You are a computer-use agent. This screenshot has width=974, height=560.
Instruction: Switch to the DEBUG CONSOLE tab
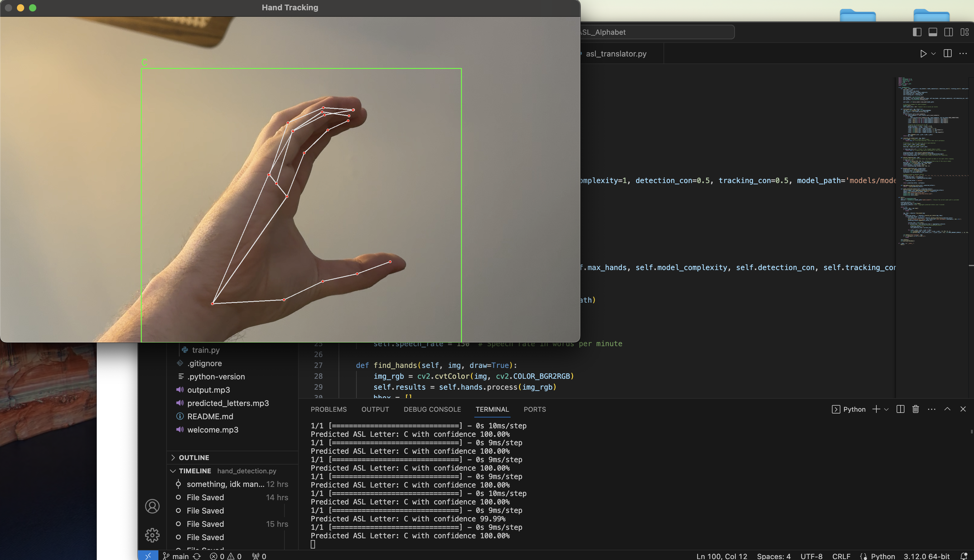432,409
